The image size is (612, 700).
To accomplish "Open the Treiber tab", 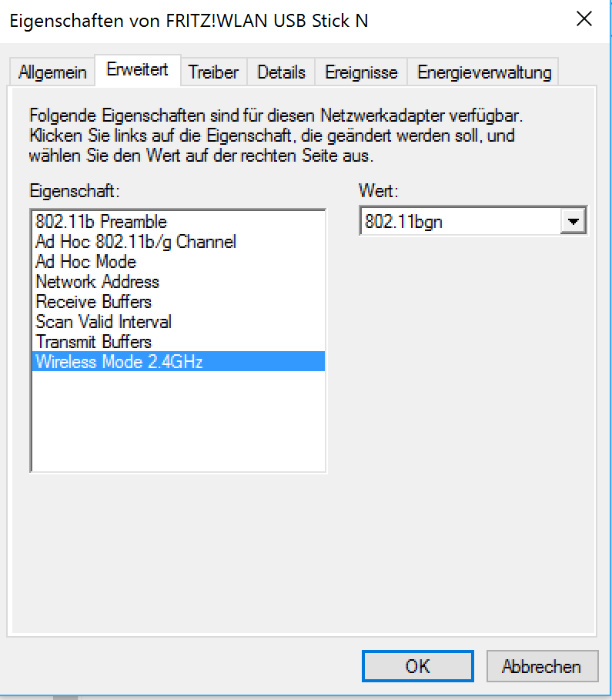I will (x=213, y=72).
